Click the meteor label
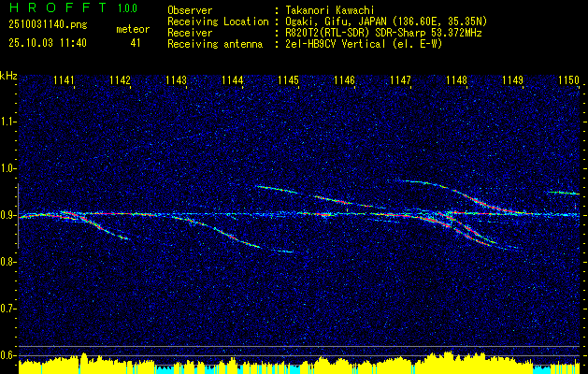The height and width of the screenshot is (374, 588). (133, 29)
